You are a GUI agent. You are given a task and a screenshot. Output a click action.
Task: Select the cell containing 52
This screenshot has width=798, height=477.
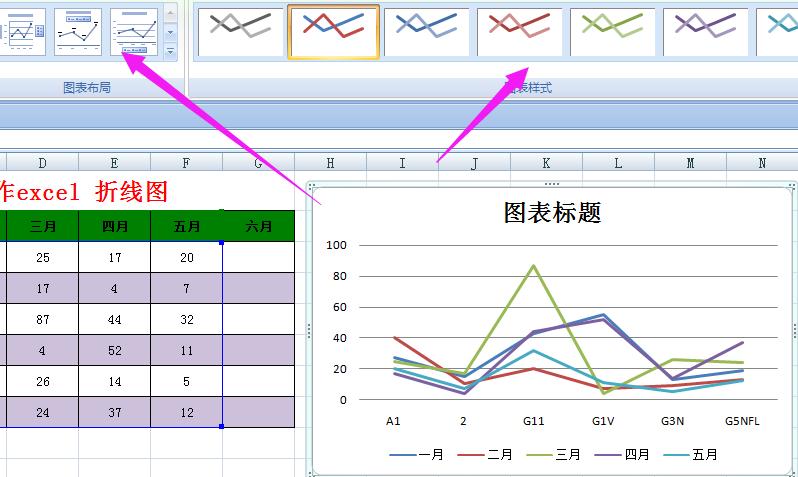point(115,351)
